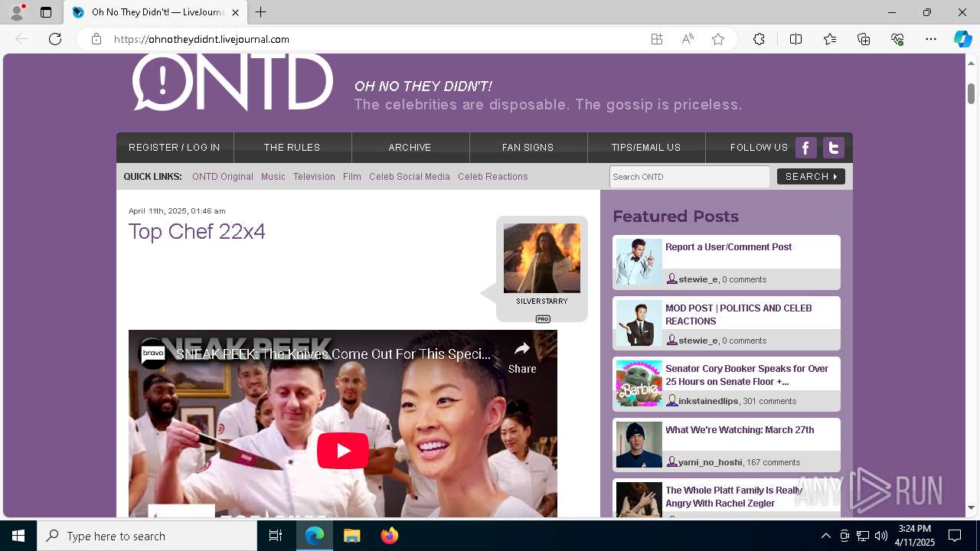980x551 pixels.
Task: View site information lock icon
Action: coord(96,39)
